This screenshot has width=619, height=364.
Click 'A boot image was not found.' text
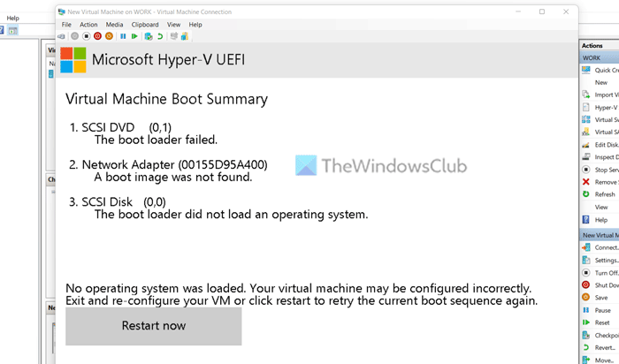pos(173,178)
